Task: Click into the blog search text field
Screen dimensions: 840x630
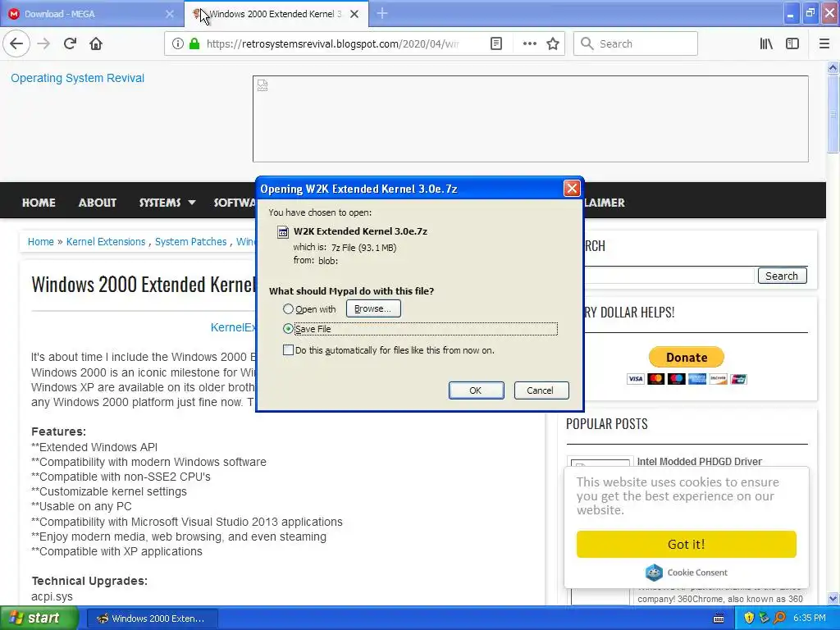Action: pos(669,276)
